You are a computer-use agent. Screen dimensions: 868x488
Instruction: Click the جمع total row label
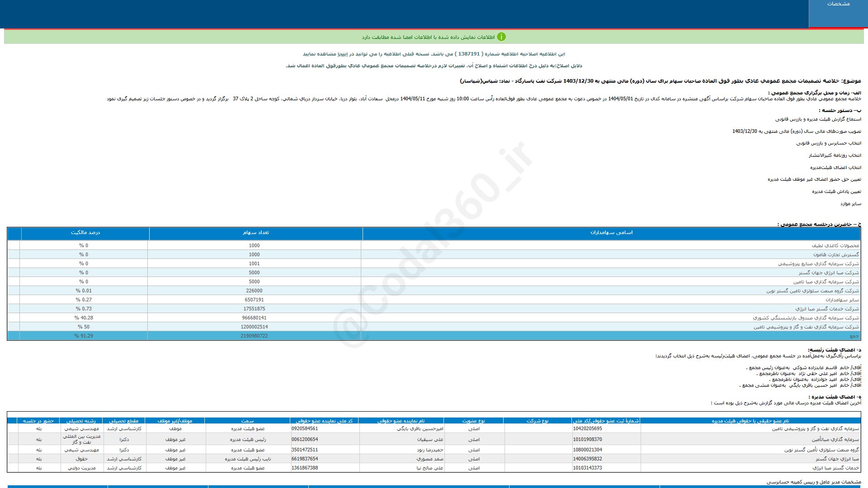pos(854,336)
